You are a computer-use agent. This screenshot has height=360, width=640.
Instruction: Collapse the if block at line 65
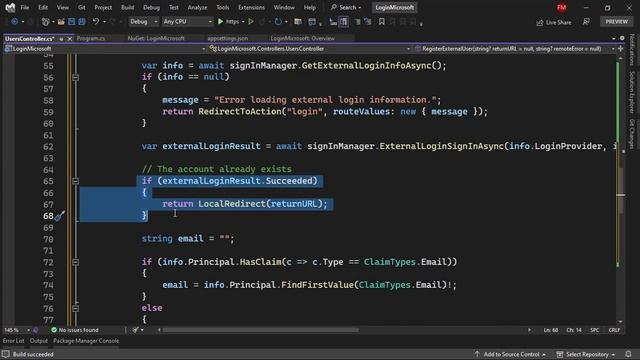click(76, 181)
